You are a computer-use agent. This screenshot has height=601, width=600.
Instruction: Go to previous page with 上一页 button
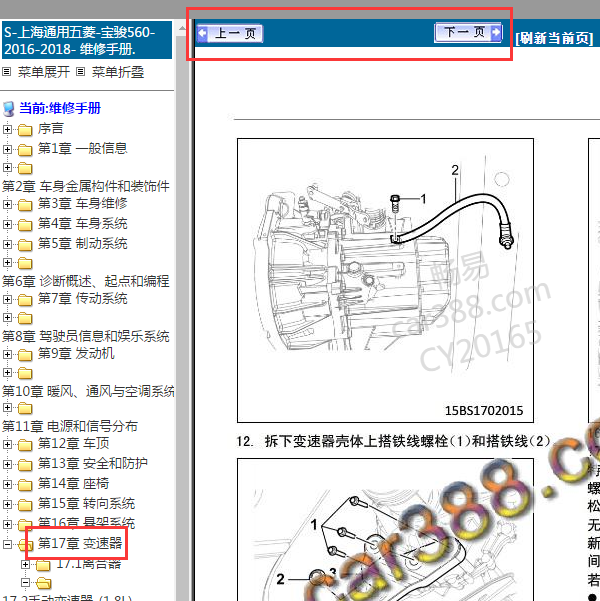[x=230, y=33]
